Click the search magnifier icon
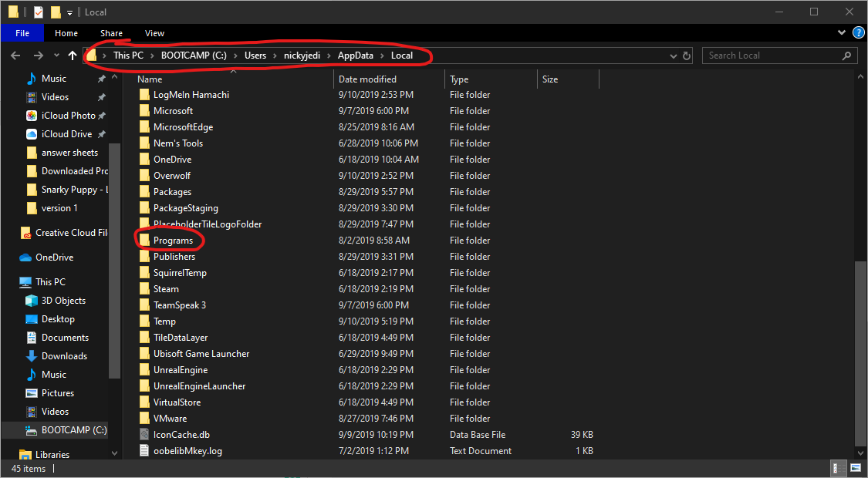868x478 pixels. coord(846,56)
